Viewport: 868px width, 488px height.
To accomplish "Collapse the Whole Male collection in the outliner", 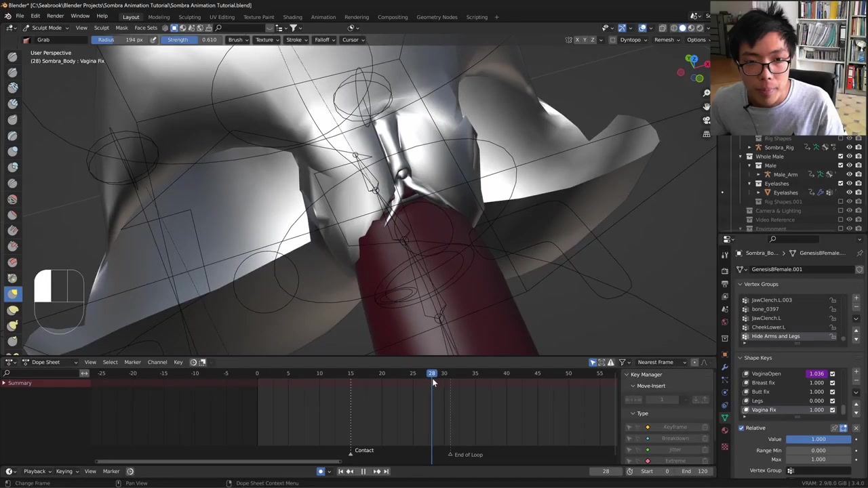I will tap(741, 157).
